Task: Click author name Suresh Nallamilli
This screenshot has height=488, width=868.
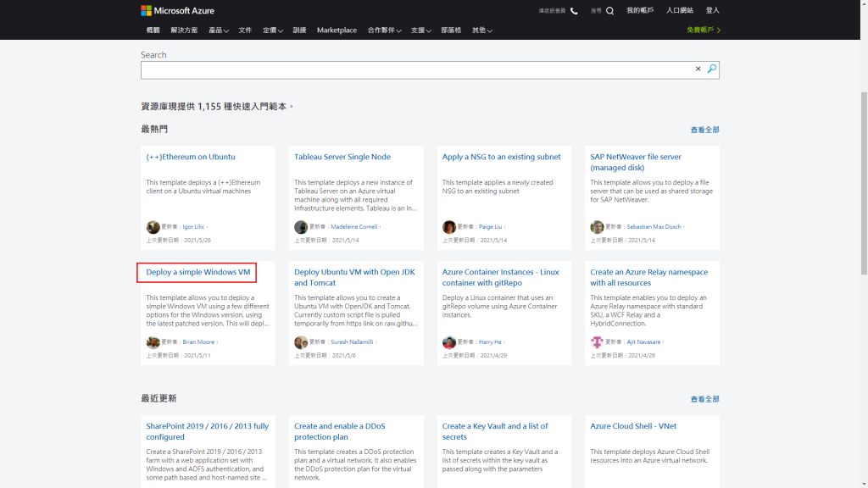Action: point(352,342)
